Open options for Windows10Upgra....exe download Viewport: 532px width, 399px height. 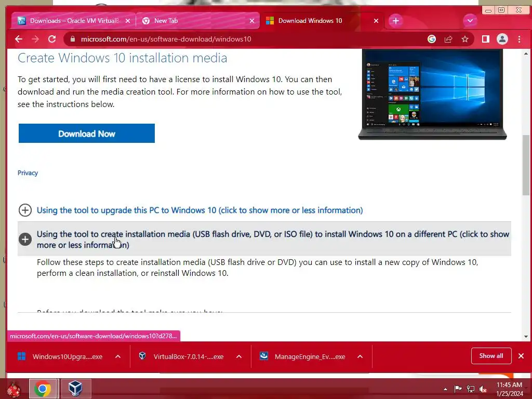118,356
